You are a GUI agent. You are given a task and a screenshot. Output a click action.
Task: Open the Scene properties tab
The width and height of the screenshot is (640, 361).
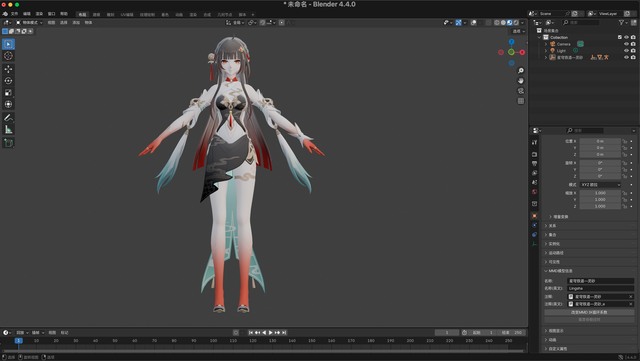pos(534,182)
